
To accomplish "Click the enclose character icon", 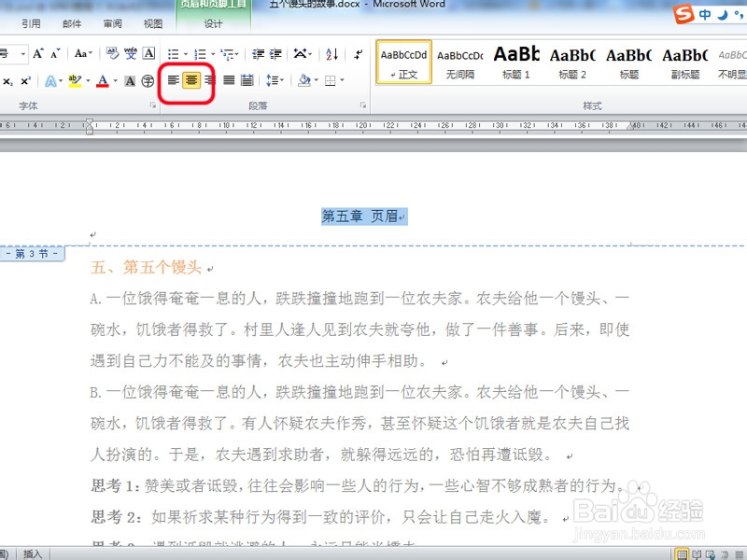I will point(148,80).
